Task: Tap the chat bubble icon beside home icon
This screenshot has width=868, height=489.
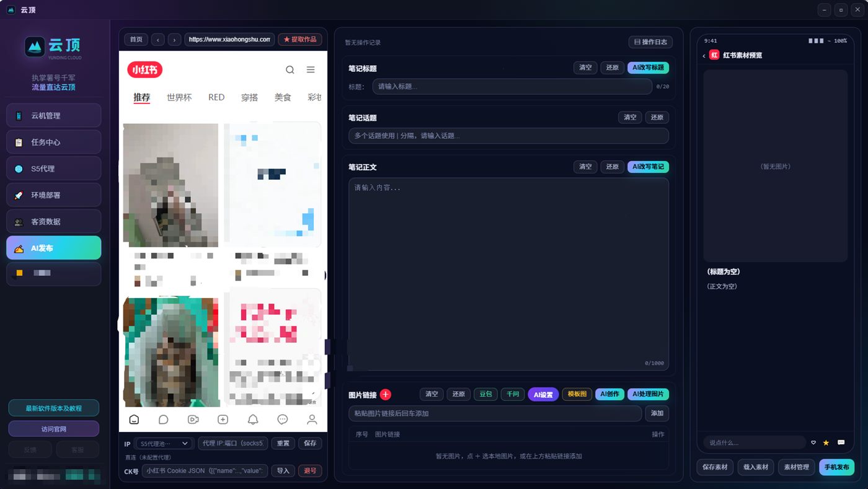Action: tap(164, 420)
